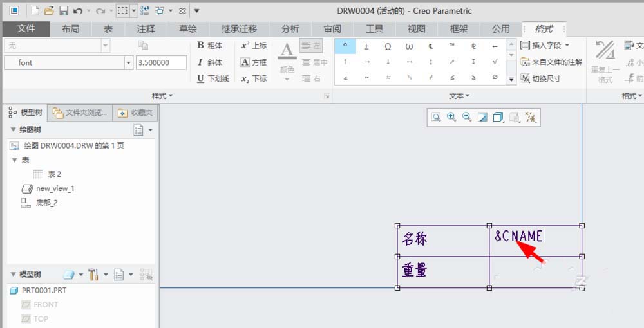Click the 3D box display style icon
This screenshot has width=644, height=328.
click(498, 118)
